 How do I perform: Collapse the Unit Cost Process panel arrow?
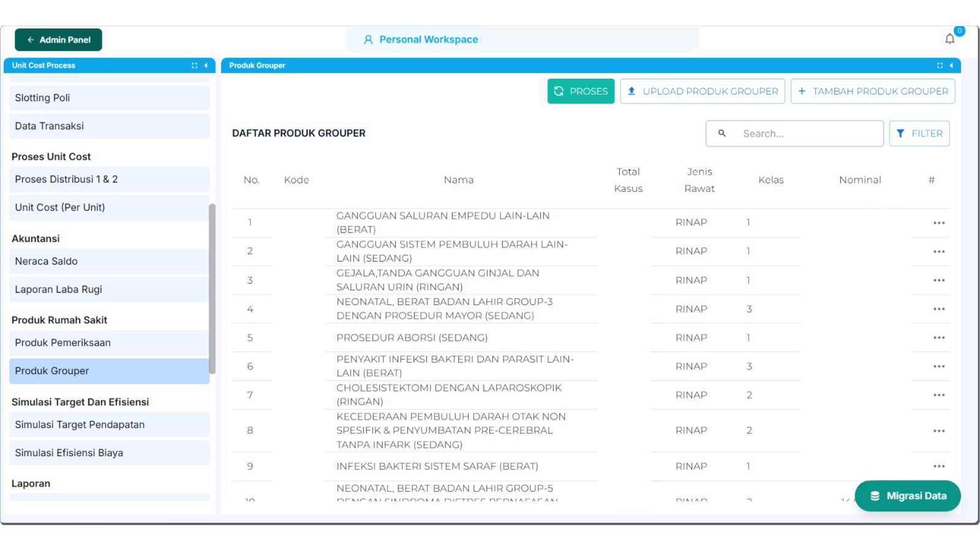click(x=206, y=66)
